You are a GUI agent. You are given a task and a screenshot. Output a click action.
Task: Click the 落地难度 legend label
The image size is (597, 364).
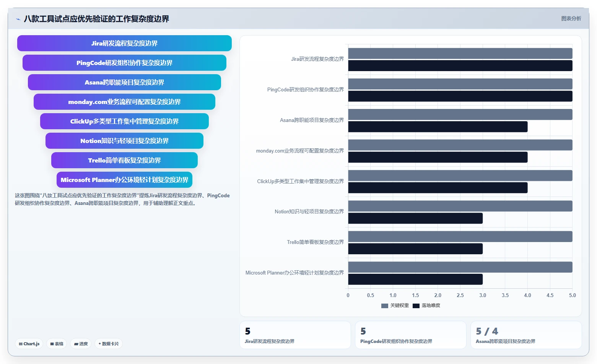[431, 305]
